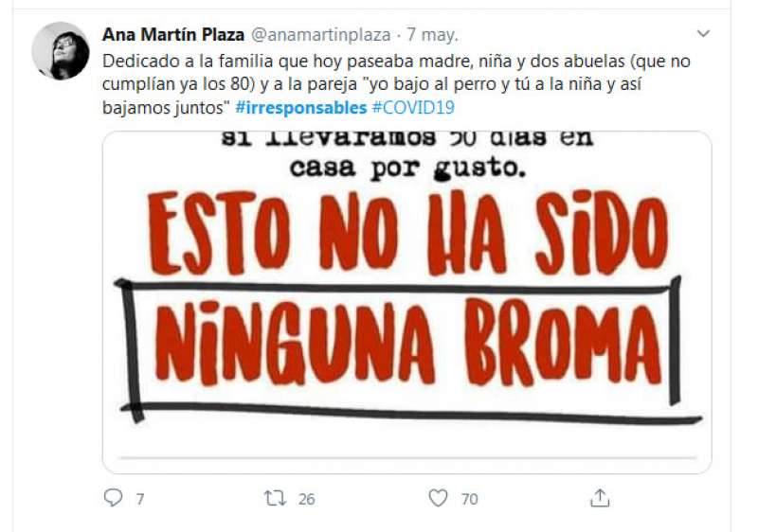Click the casa por gusto typewriter text
Screen dimensions: 758x532
click(x=407, y=168)
